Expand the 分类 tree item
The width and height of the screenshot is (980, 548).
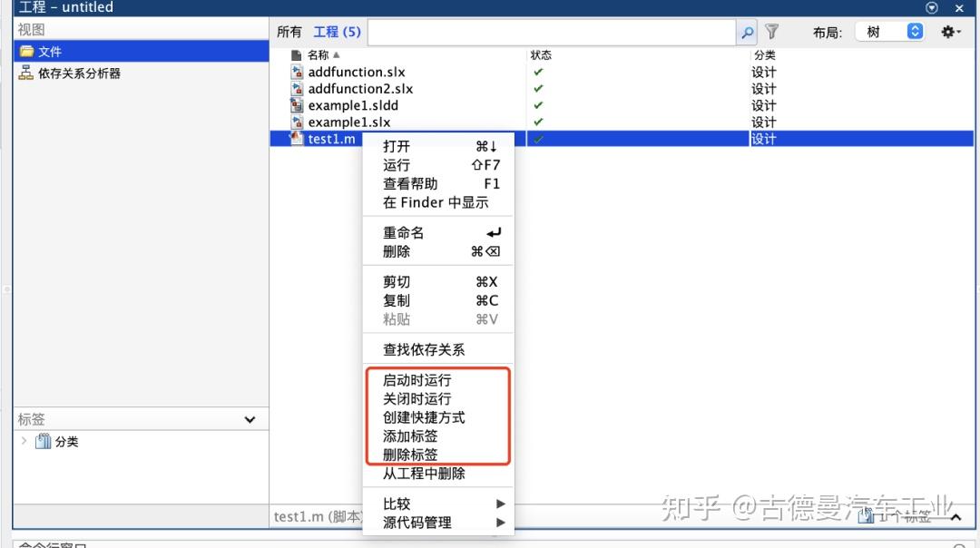pyautogui.click(x=23, y=441)
